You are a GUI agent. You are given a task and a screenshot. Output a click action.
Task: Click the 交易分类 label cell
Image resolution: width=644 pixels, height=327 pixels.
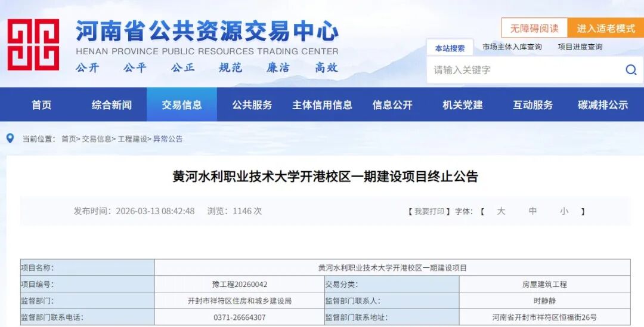pos(392,284)
